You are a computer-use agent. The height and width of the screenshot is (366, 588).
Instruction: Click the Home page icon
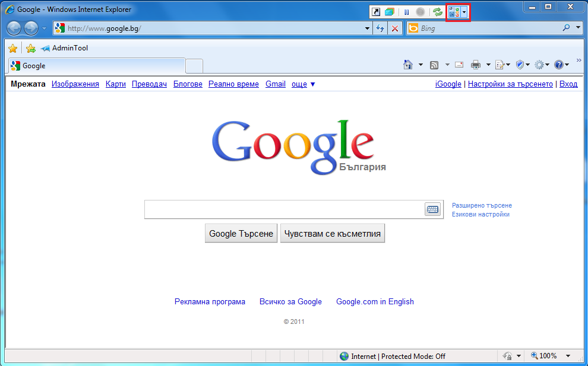tap(408, 65)
